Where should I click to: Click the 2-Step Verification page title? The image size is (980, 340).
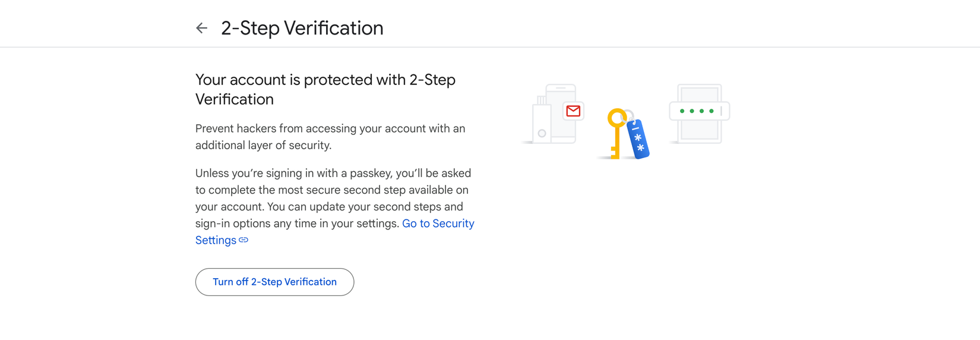[302, 28]
